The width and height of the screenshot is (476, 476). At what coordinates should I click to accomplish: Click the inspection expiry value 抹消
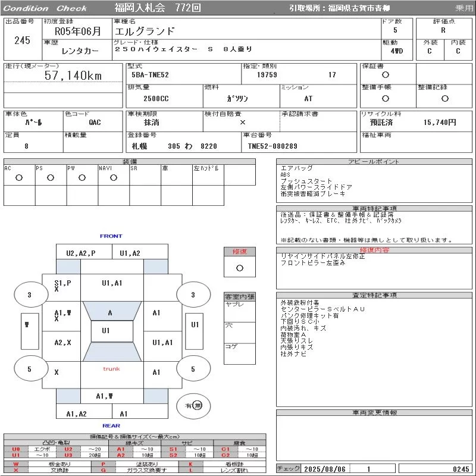coord(152,122)
